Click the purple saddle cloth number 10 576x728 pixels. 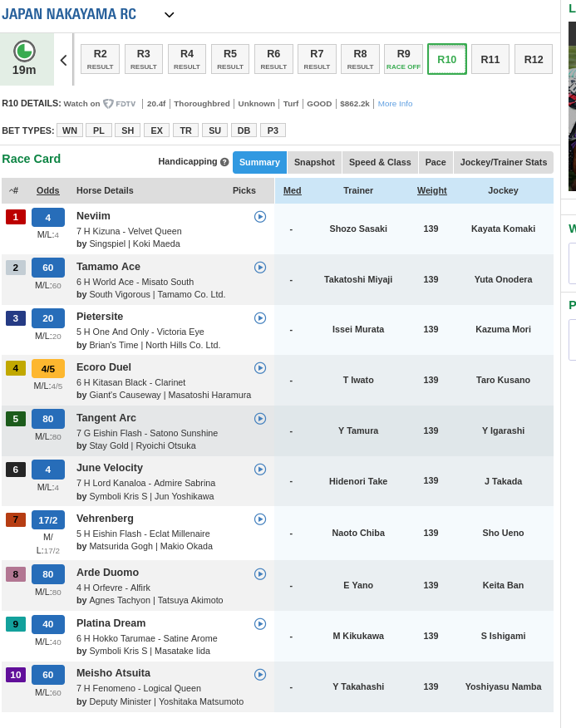[15, 675]
